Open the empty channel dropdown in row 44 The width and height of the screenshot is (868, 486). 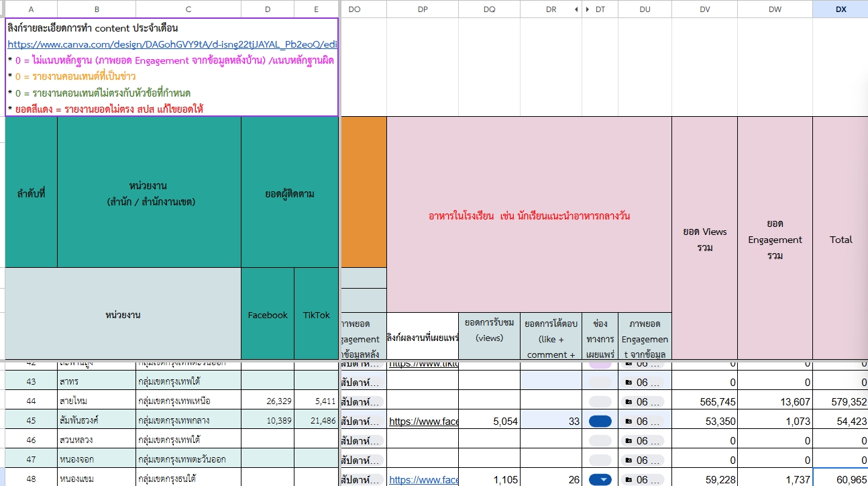(600, 402)
